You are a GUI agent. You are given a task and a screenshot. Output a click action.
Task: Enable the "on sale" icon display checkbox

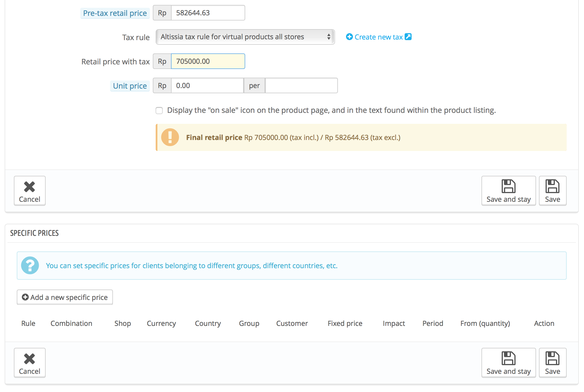(159, 111)
